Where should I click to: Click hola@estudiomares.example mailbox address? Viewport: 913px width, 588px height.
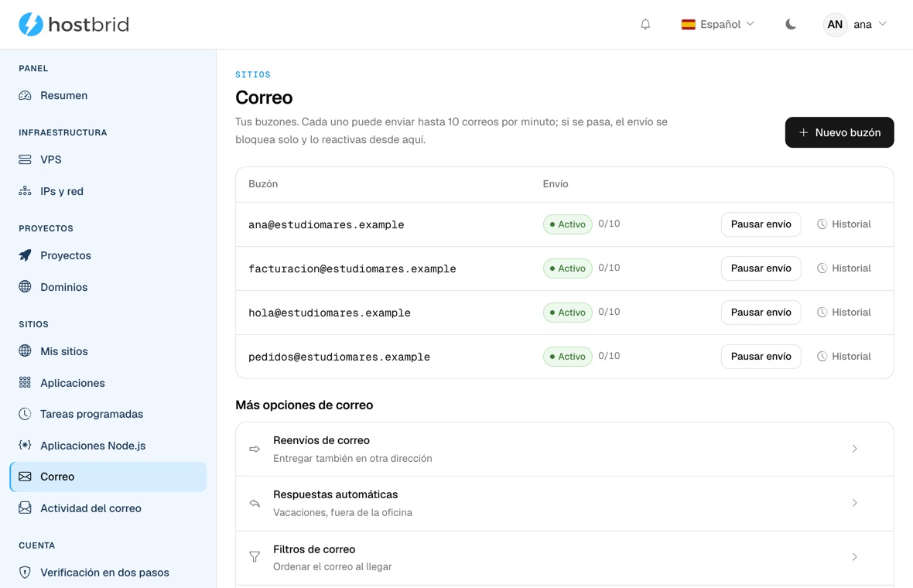(330, 313)
